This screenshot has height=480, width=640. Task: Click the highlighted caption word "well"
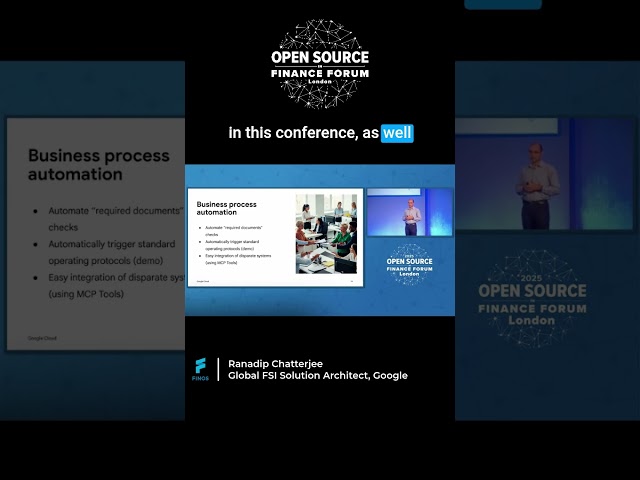point(397,133)
